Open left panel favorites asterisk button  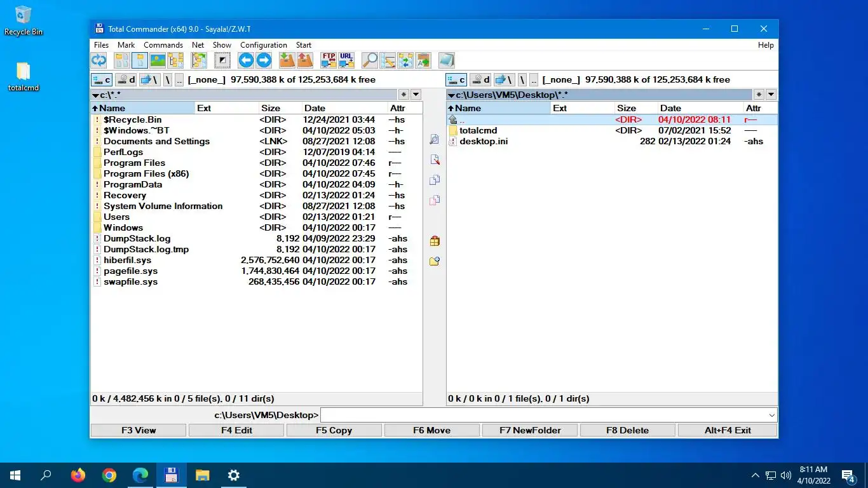coord(403,95)
